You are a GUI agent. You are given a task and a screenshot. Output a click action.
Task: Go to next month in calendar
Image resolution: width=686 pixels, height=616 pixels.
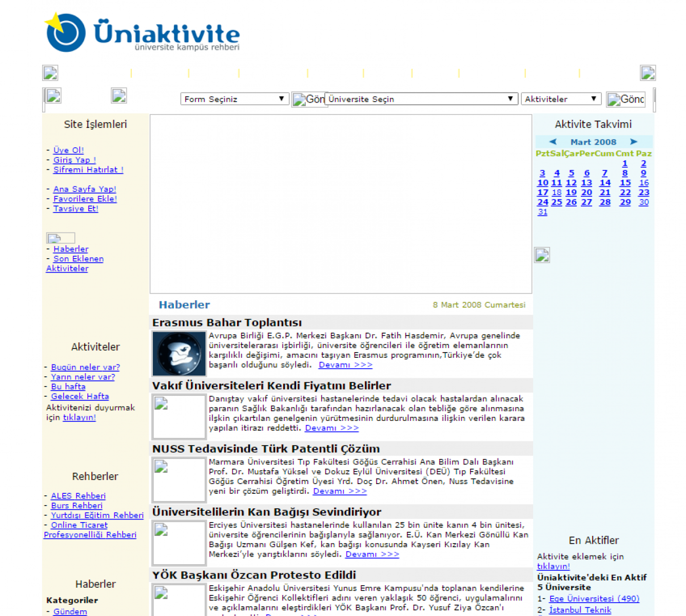(x=634, y=142)
